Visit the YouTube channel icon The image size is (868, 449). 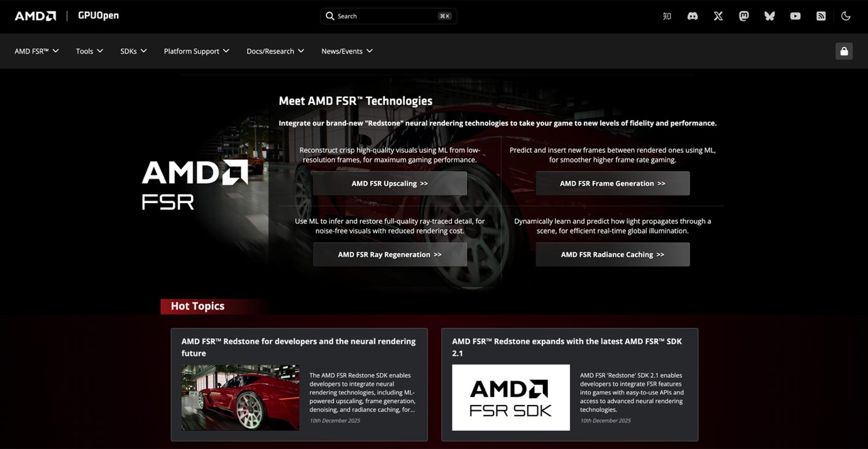click(796, 16)
